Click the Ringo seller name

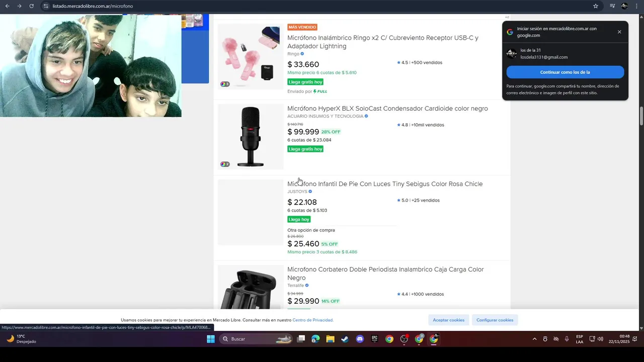pyautogui.click(x=293, y=54)
